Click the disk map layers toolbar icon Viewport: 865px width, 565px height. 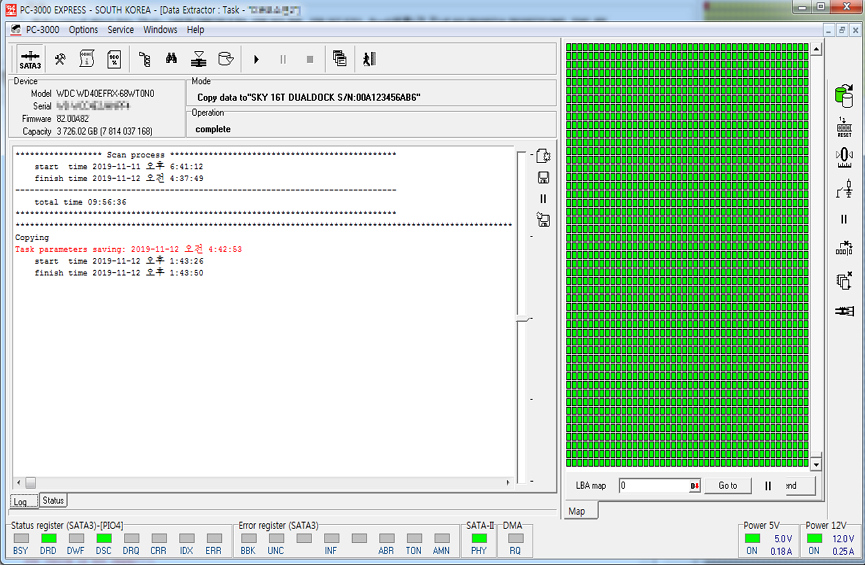pyautogui.click(x=199, y=59)
